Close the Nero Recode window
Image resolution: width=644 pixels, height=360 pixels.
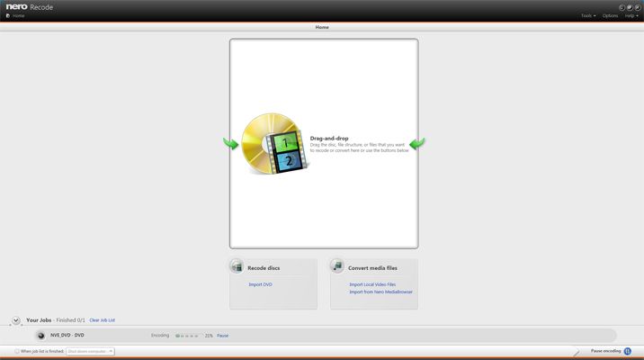point(637,7)
